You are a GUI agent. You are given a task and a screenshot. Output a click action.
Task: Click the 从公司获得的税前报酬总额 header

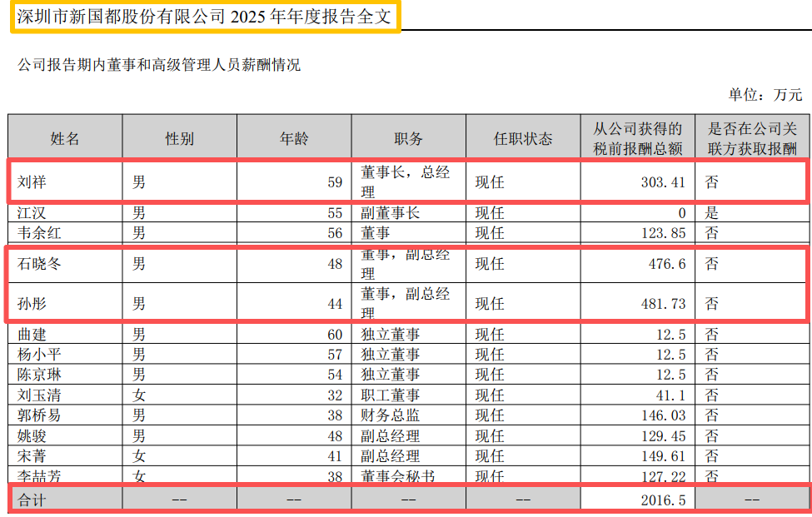coord(637,139)
